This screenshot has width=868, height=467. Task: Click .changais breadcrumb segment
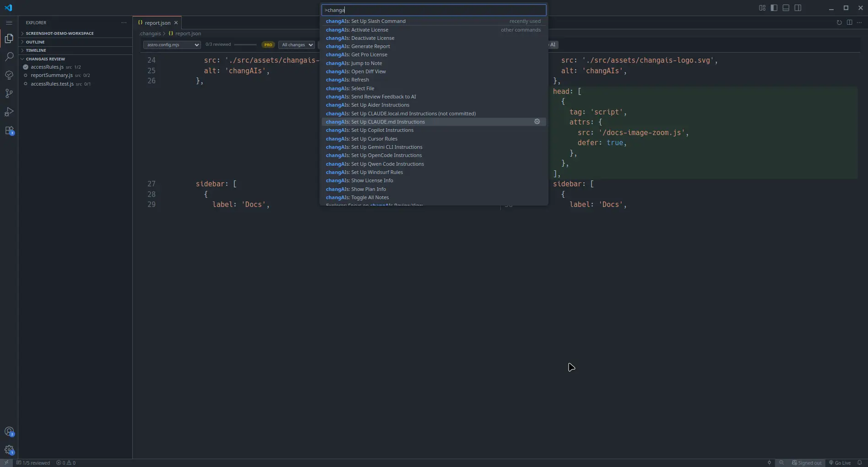click(150, 33)
